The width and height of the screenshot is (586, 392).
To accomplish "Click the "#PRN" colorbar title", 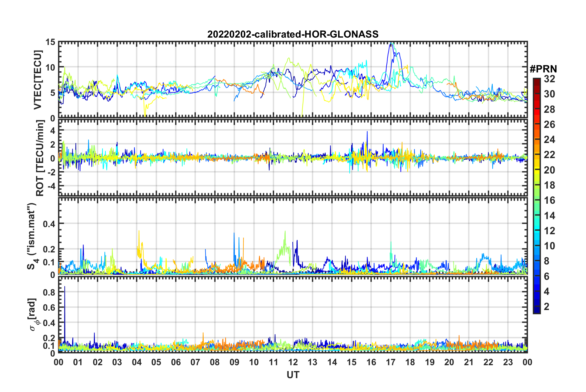I will [543, 69].
